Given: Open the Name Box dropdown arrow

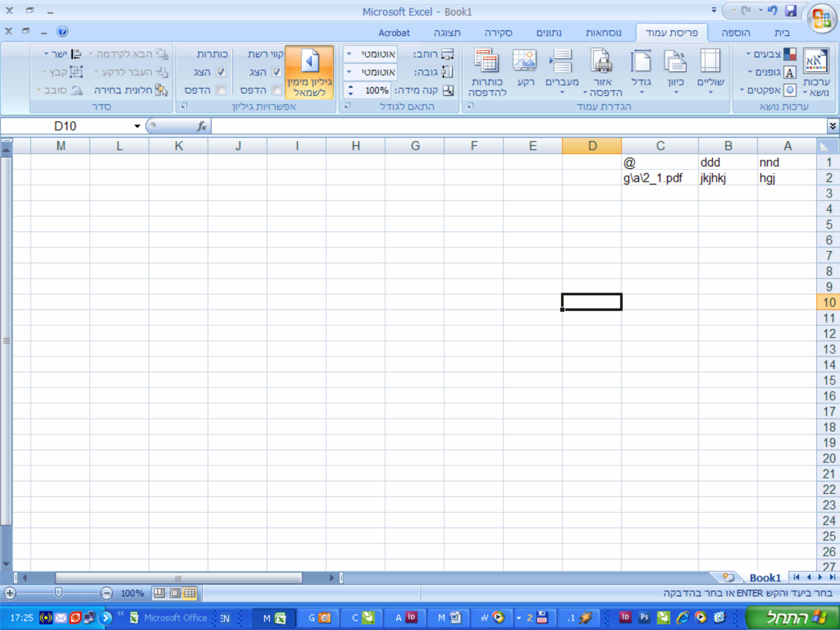Looking at the screenshot, I should [x=137, y=126].
